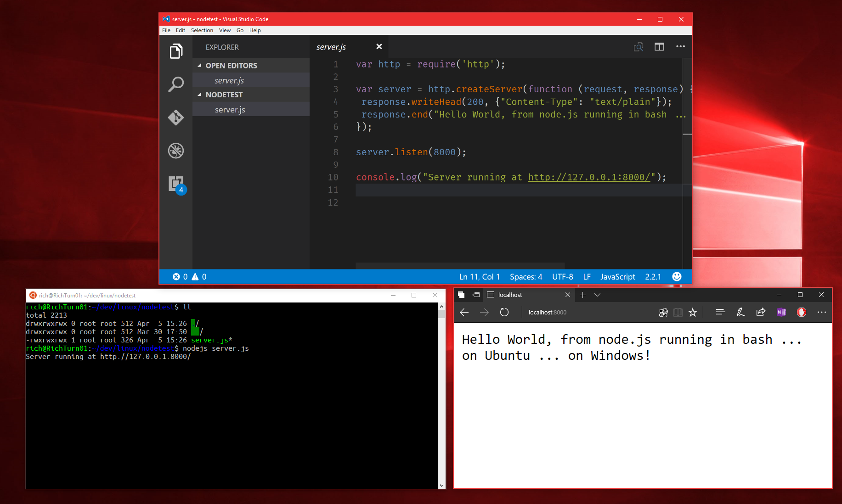This screenshot has width=842, height=504.
Task: Split the editor with the split icon
Action: 659,46
